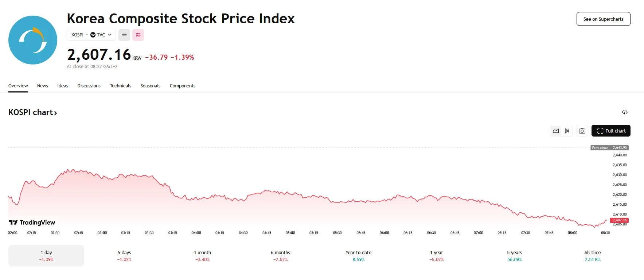Open the Components tab
Image resolution: width=644 pixels, height=280 pixels.
pos(182,86)
